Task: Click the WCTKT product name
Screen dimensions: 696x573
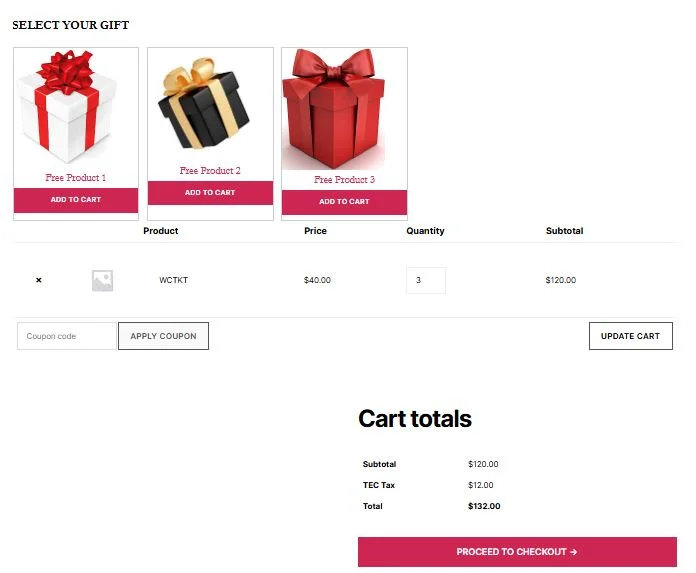Action: [x=173, y=281]
